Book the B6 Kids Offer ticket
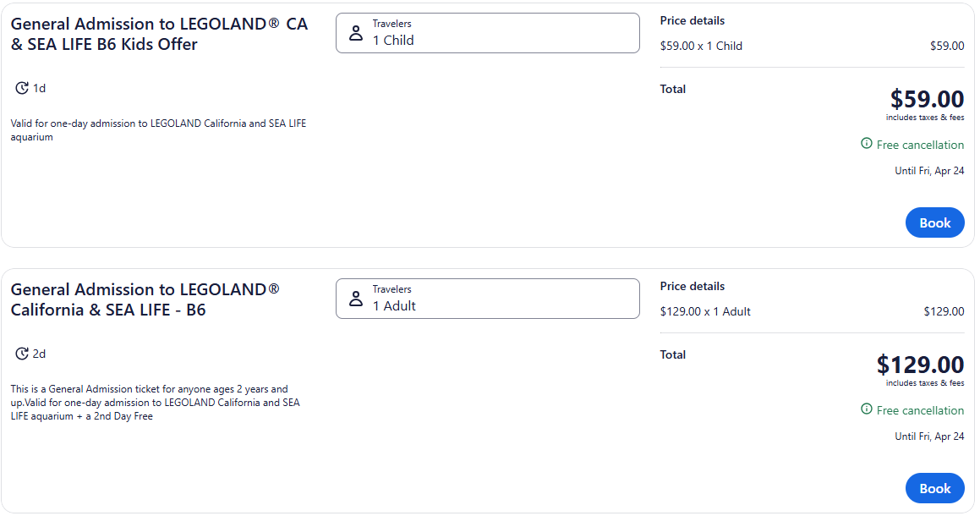This screenshot has height=516, width=980. click(x=934, y=222)
